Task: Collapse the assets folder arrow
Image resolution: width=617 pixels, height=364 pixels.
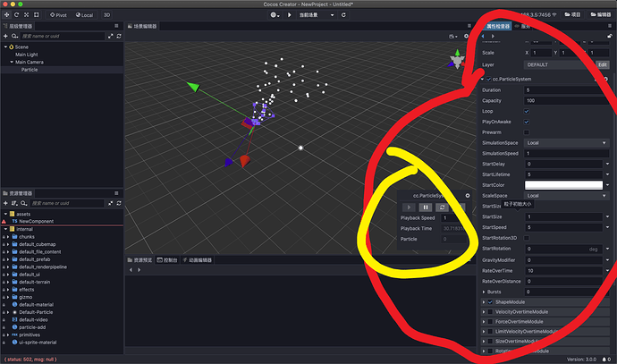Action: (x=5, y=214)
